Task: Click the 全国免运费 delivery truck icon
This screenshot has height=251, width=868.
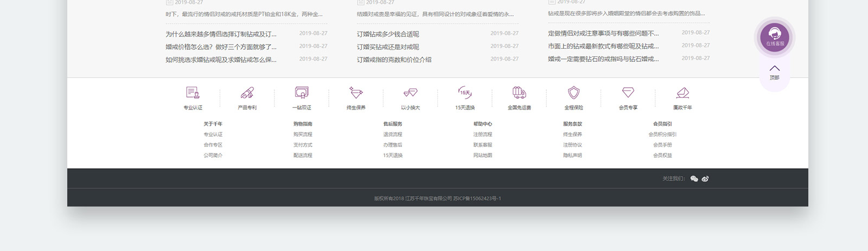Action: pyautogui.click(x=519, y=93)
